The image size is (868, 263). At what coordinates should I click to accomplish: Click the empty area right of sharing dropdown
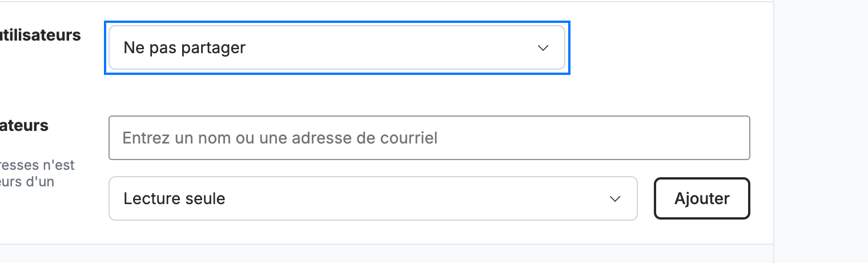point(668,48)
